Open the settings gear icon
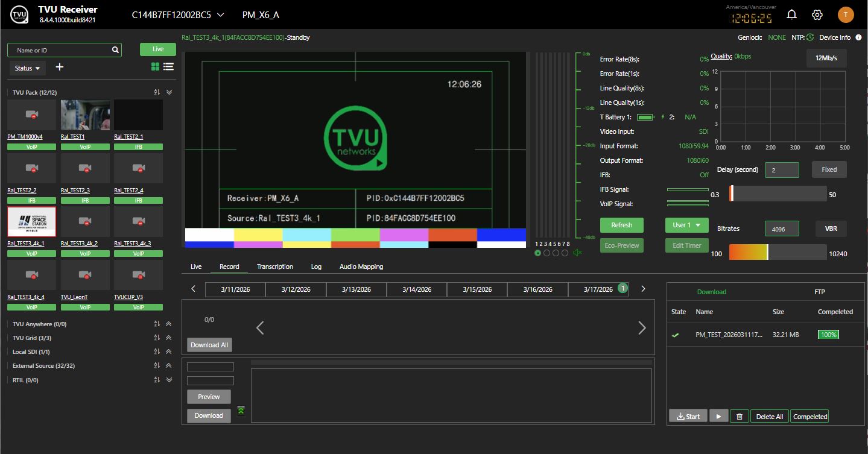The height and width of the screenshot is (454, 868). point(817,14)
